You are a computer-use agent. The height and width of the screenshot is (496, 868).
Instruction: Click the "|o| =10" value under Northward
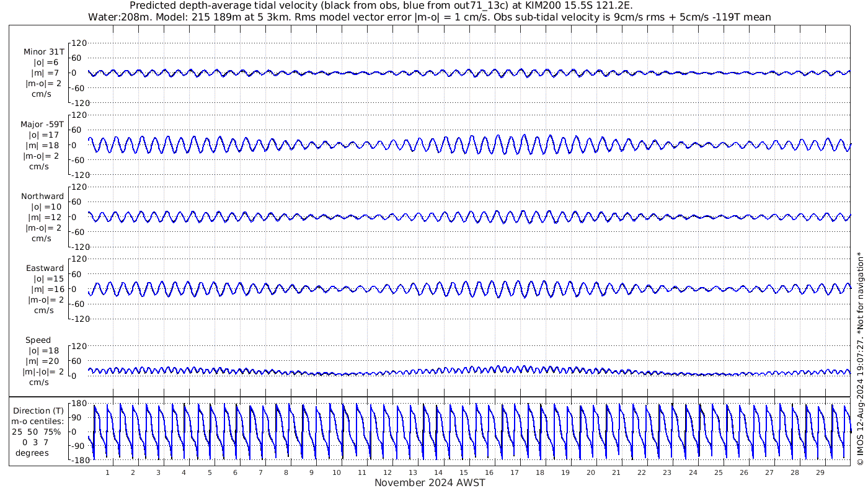(x=46, y=206)
